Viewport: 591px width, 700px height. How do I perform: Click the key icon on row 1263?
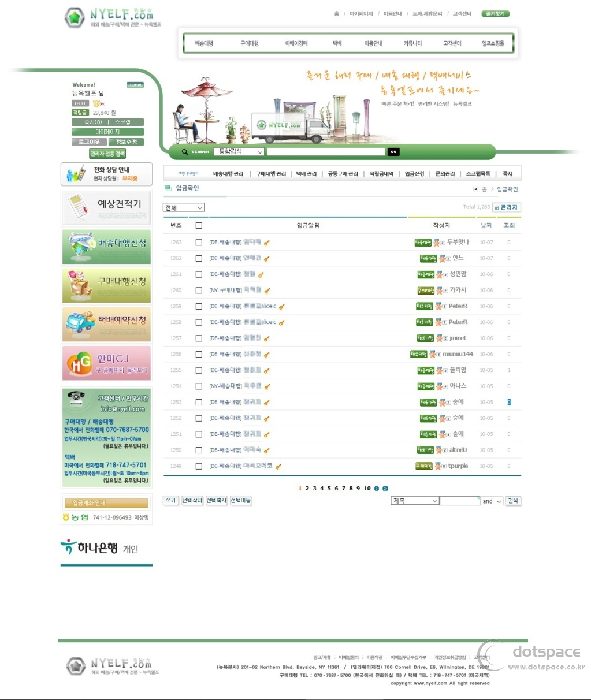click(267, 243)
